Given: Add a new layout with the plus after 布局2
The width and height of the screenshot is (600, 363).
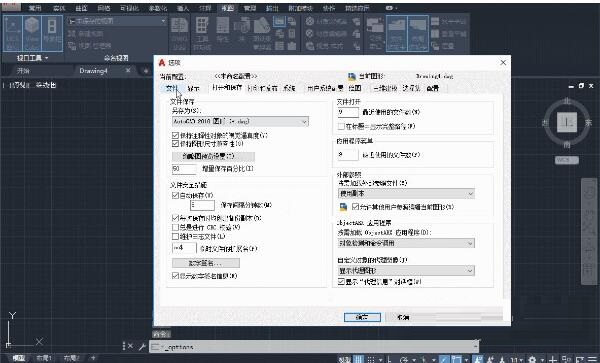Looking at the screenshot, I should 93,358.
